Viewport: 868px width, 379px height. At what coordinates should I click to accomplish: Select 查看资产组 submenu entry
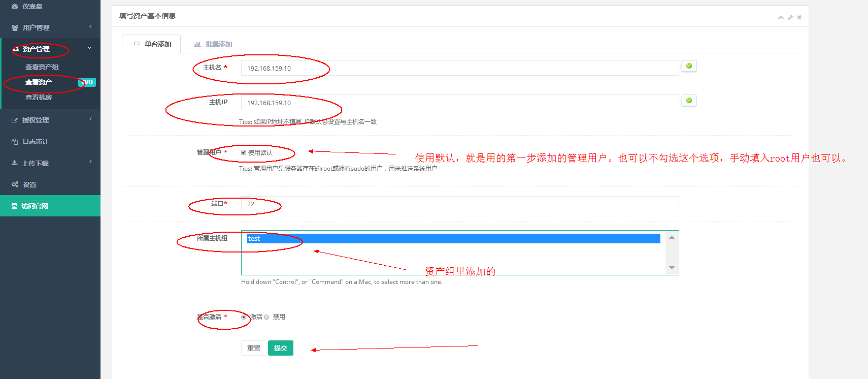(x=42, y=67)
